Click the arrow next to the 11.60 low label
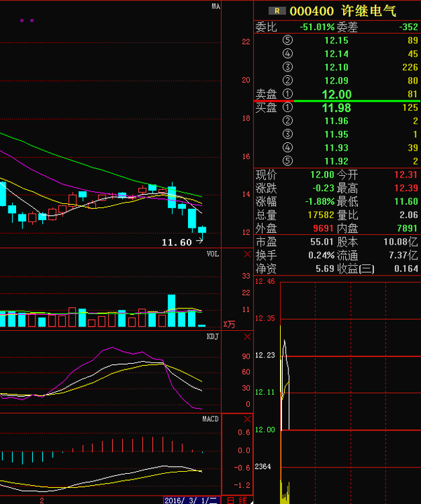421x504 pixels. pyautogui.click(x=199, y=241)
